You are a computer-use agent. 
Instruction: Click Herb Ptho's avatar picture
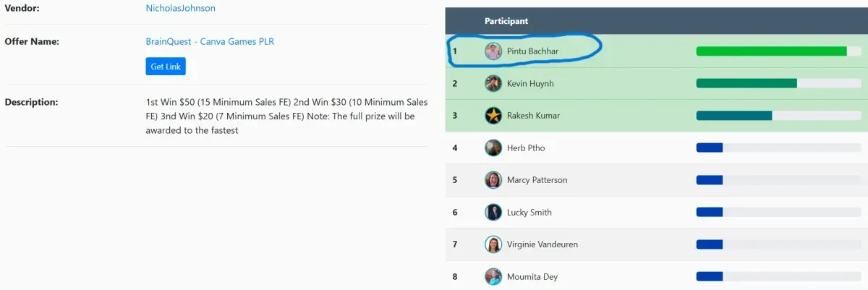(493, 148)
